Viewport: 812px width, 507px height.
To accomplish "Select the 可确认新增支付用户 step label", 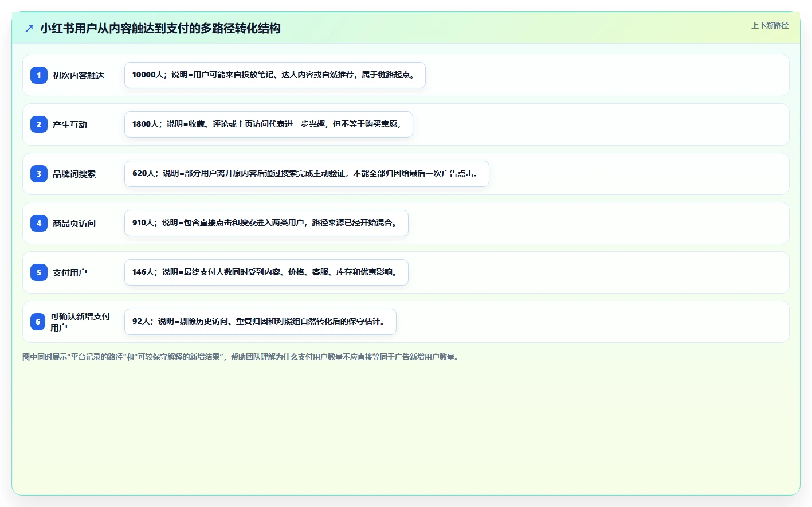I will pyautogui.click(x=80, y=322).
